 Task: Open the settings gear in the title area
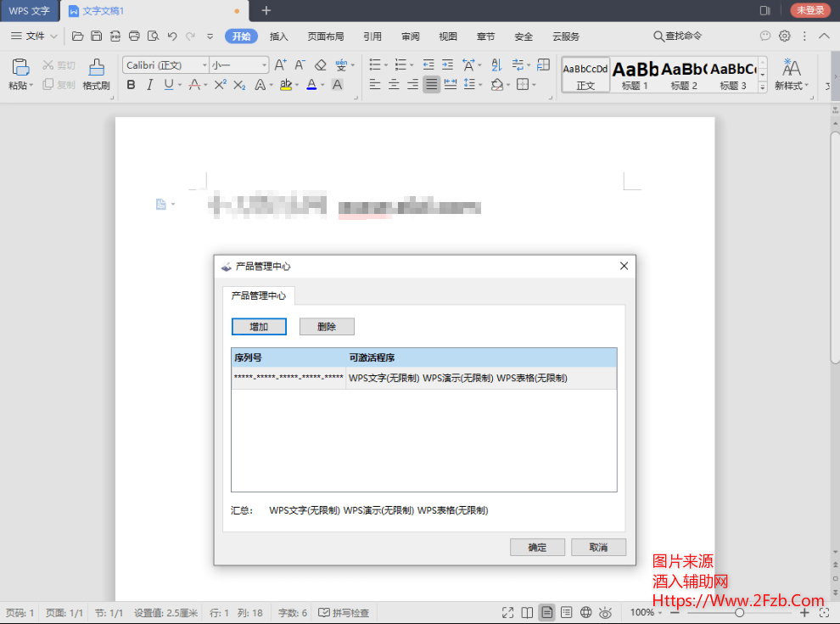pyautogui.click(x=785, y=36)
